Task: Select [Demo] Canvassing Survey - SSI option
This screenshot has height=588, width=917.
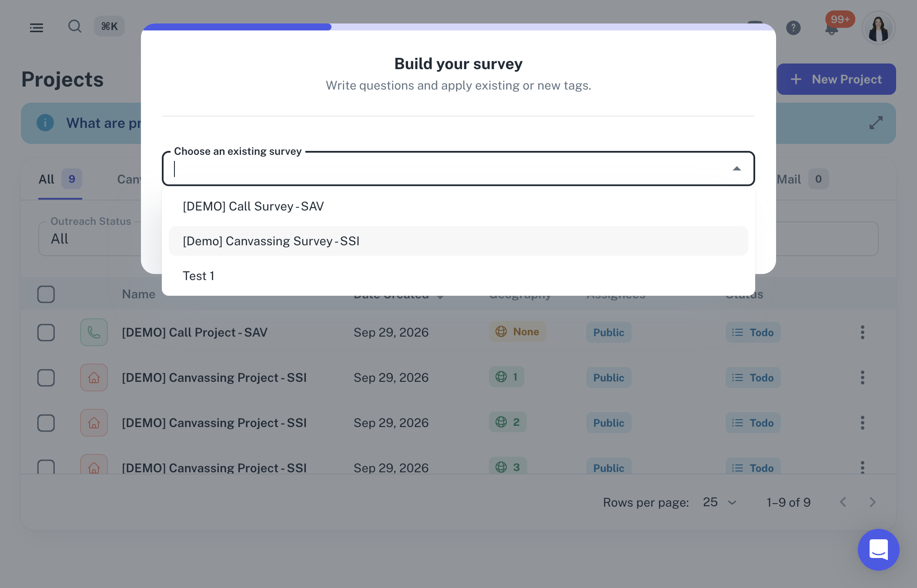Action: [458, 241]
